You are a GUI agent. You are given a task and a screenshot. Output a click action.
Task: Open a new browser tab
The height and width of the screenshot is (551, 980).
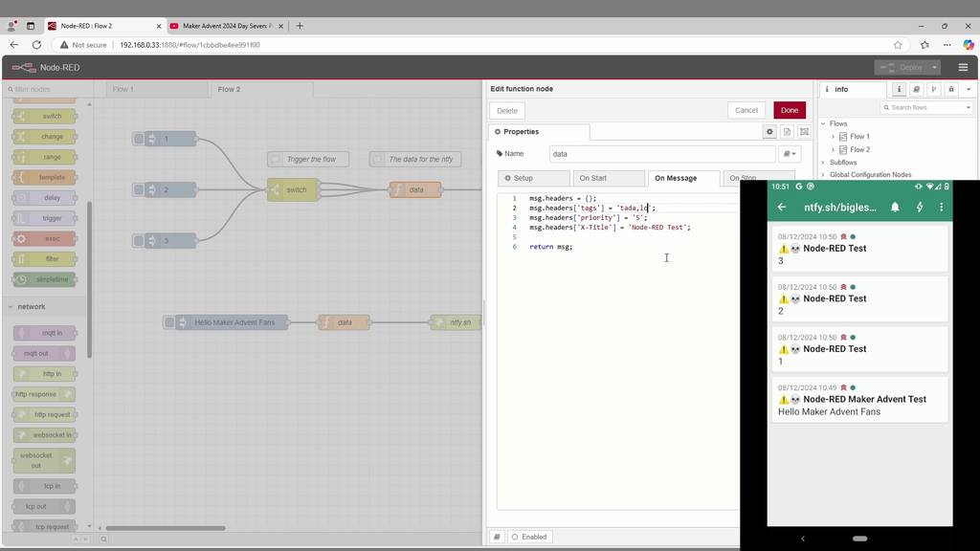pos(300,26)
